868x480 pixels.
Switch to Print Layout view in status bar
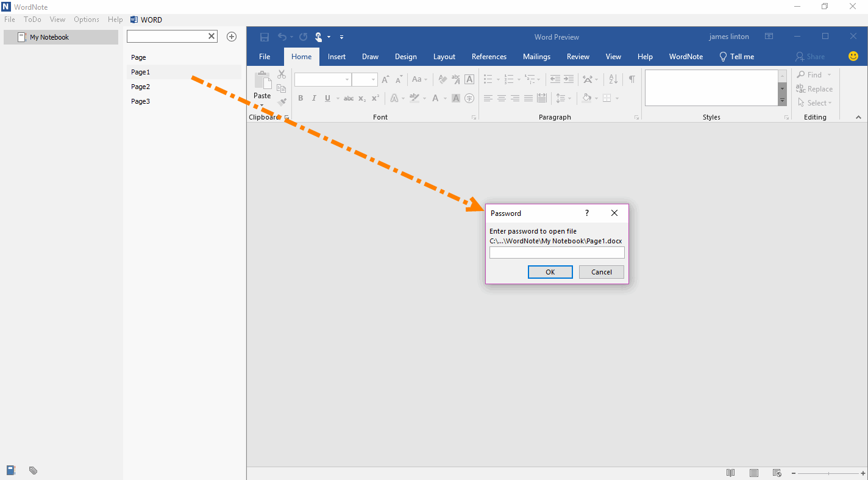754,473
